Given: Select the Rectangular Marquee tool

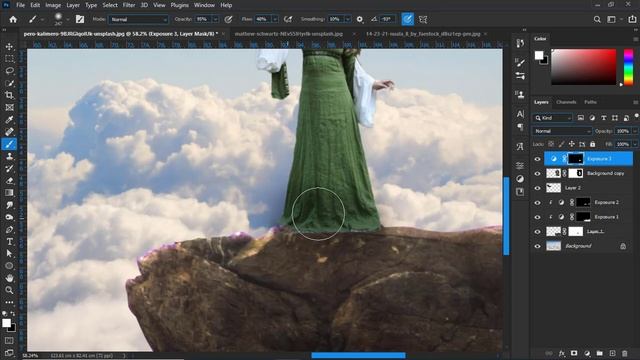Looking at the screenshot, I should pyautogui.click(x=9, y=59).
